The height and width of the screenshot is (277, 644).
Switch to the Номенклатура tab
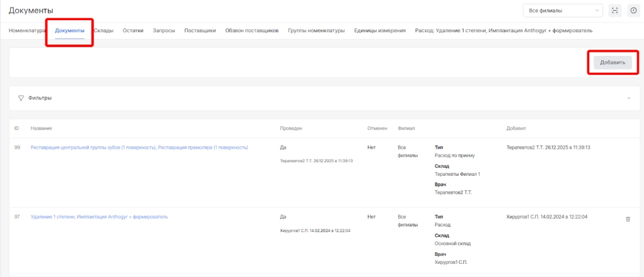click(26, 30)
